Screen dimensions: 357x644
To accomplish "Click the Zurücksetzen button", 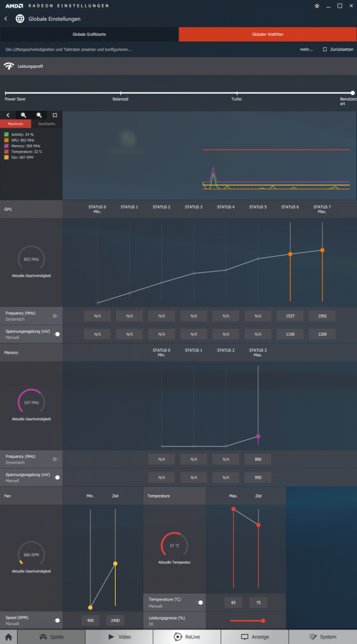I will click(x=338, y=49).
